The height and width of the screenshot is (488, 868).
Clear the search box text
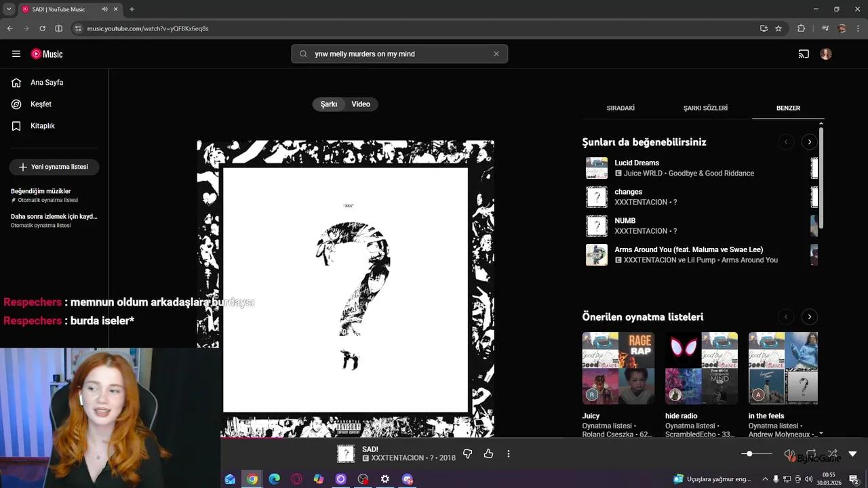click(496, 54)
